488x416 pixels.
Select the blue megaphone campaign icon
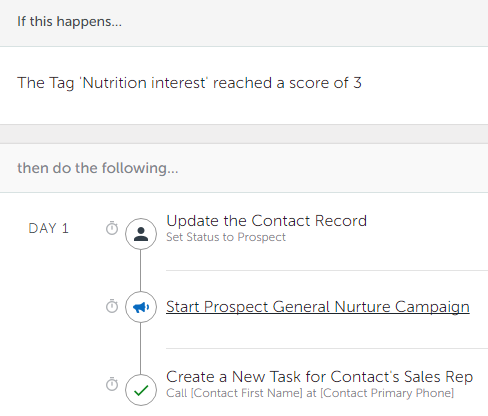click(141, 307)
